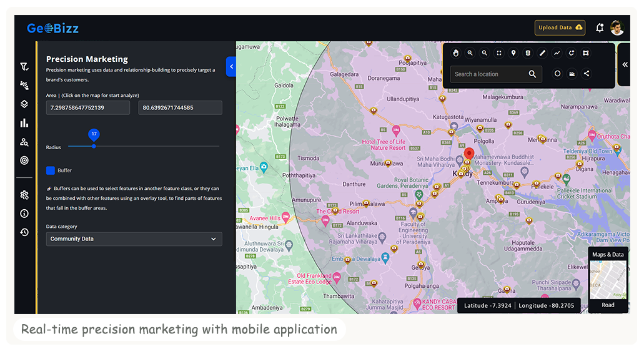Click the zoom in magnifier tool
The width and height of the screenshot is (644, 354).
470,53
